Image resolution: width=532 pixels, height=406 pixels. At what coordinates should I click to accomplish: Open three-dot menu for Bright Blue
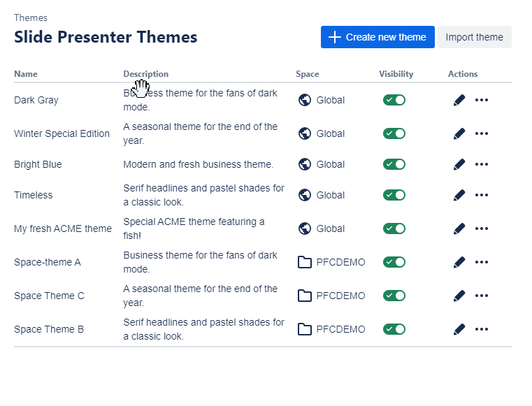[482, 164]
